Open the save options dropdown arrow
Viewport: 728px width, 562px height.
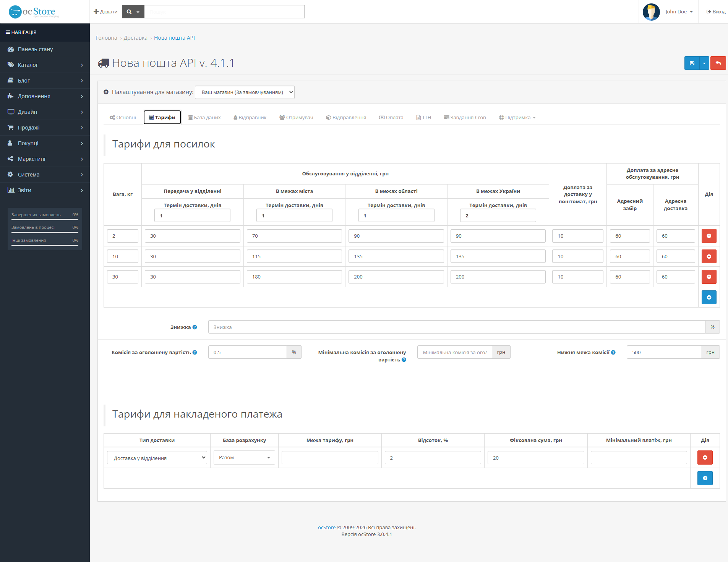pos(704,63)
